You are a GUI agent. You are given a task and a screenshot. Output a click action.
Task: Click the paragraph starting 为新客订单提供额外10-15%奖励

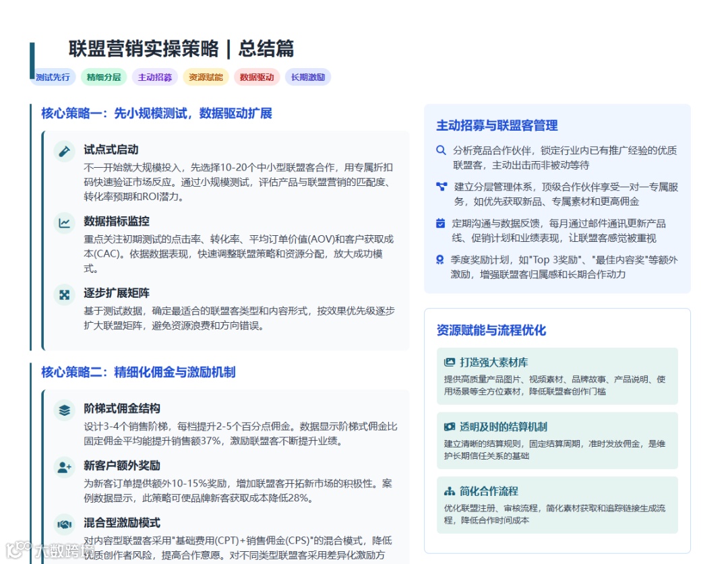[x=238, y=491]
